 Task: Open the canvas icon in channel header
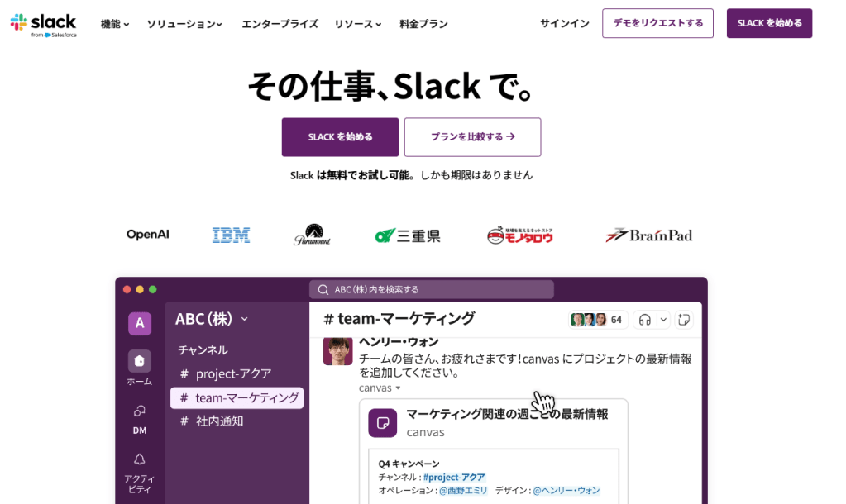click(683, 320)
